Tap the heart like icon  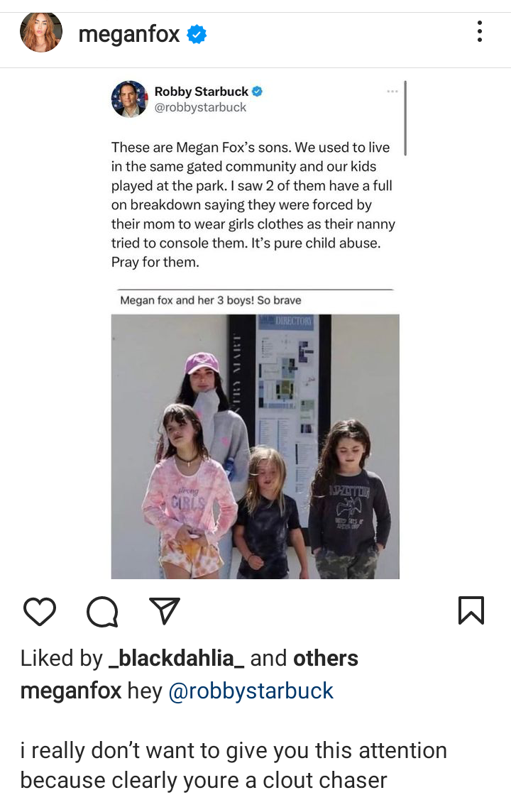click(40, 611)
